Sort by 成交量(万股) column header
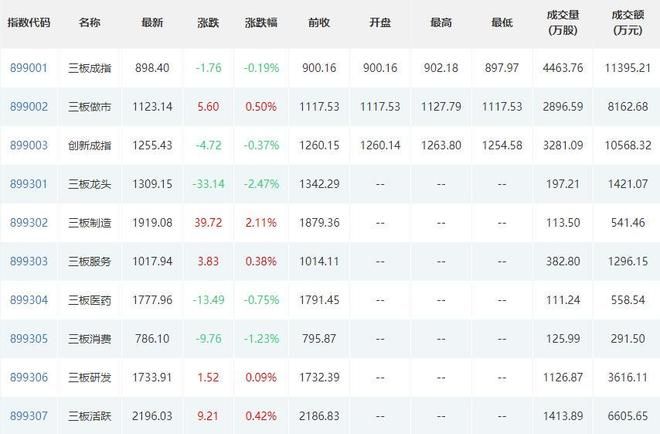 pos(563,23)
